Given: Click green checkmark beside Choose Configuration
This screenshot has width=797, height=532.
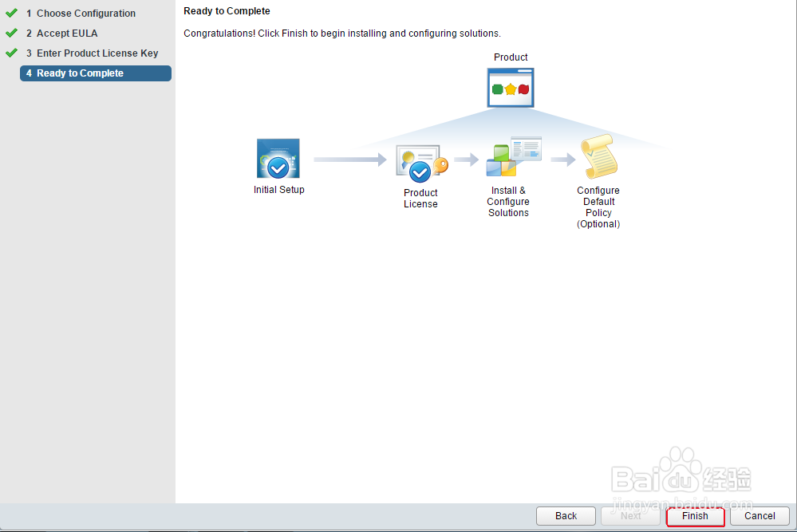Looking at the screenshot, I should point(11,13).
